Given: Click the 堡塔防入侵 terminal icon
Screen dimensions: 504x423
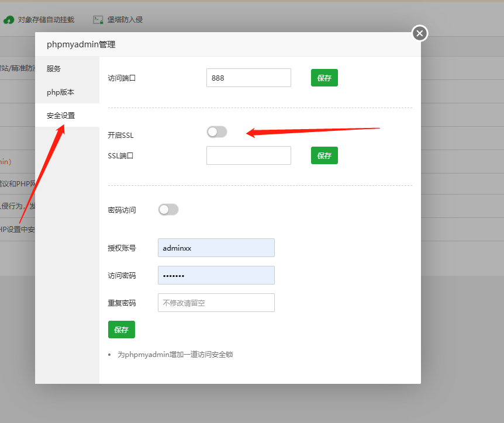Looking at the screenshot, I should pos(98,20).
